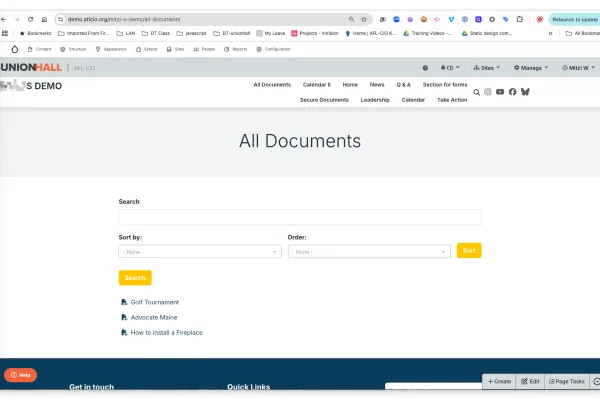Screen dimensions: 600x400
Task: Click the UnionHall logo
Action: tap(31, 67)
